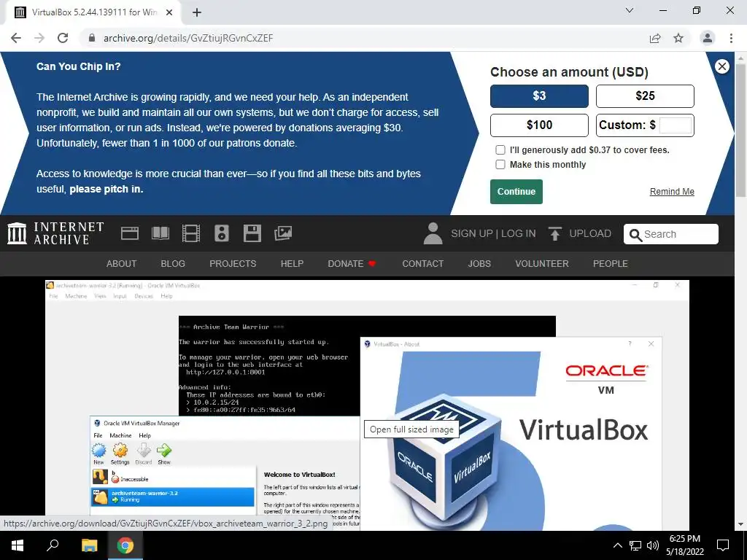Screen dimensions: 747x560
Task: Open the ABOUT menu item
Action: coord(122,264)
